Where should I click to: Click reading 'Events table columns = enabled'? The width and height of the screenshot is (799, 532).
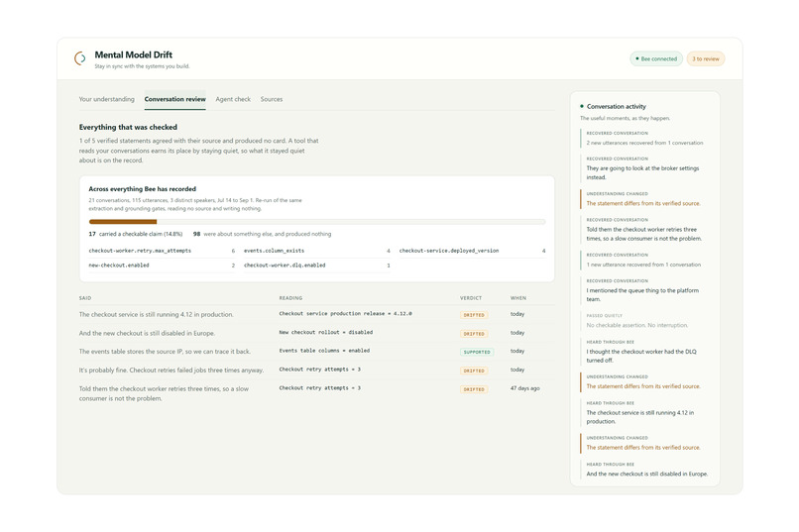point(324,351)
